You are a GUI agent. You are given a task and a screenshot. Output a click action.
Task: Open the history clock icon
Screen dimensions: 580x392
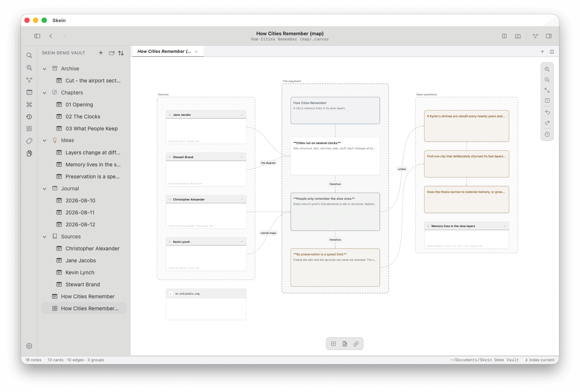[29, 117]
